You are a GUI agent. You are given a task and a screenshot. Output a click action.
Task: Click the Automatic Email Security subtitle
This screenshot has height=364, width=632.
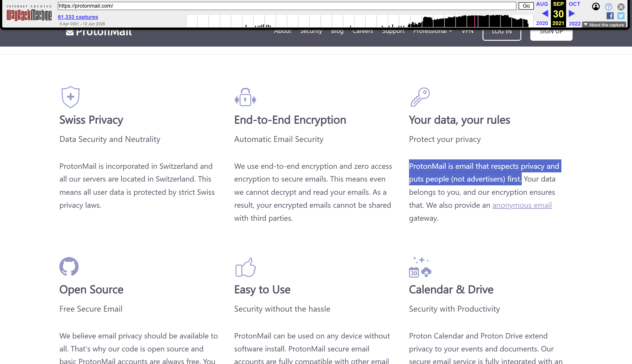[279, 139]
